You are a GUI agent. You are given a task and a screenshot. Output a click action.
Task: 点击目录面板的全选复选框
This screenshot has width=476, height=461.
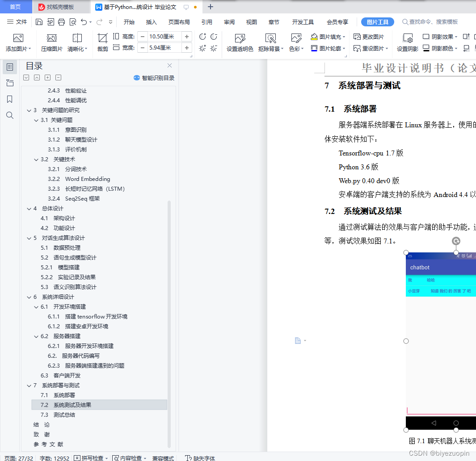26,77
